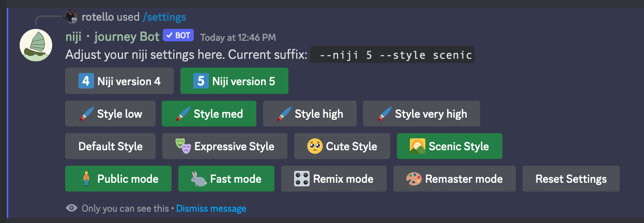Select Niji version 5 button

click(x=234, y=81)
